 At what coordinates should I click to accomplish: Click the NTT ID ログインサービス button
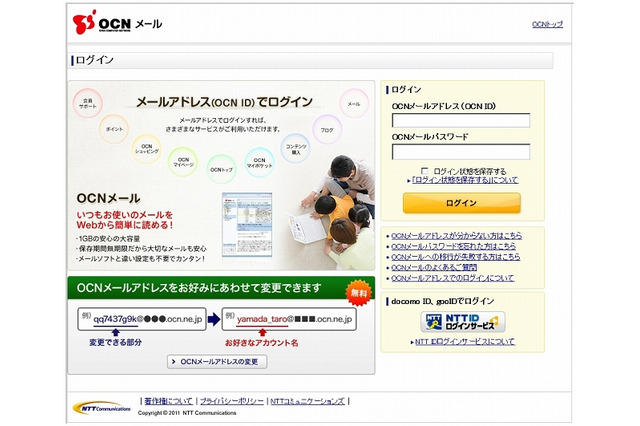463,322
